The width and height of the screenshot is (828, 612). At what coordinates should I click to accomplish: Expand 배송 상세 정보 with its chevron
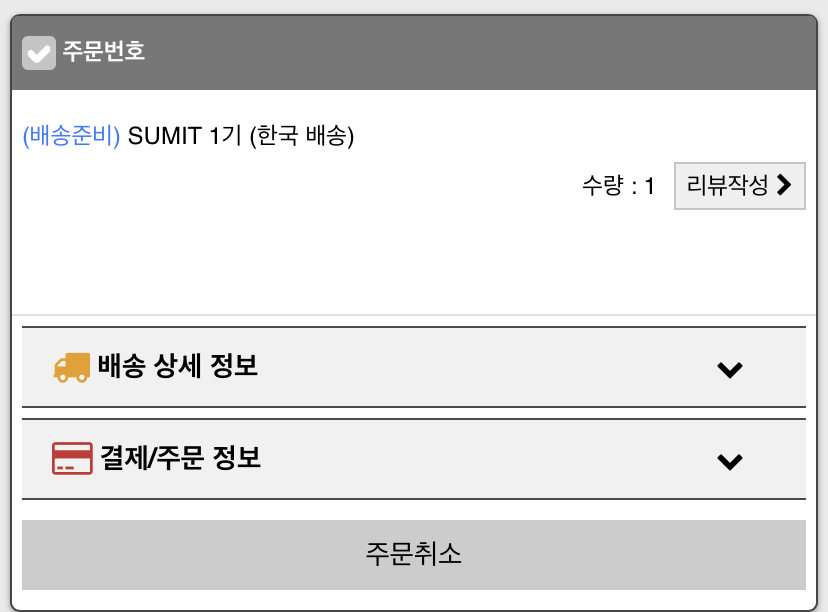pos(730,369)
